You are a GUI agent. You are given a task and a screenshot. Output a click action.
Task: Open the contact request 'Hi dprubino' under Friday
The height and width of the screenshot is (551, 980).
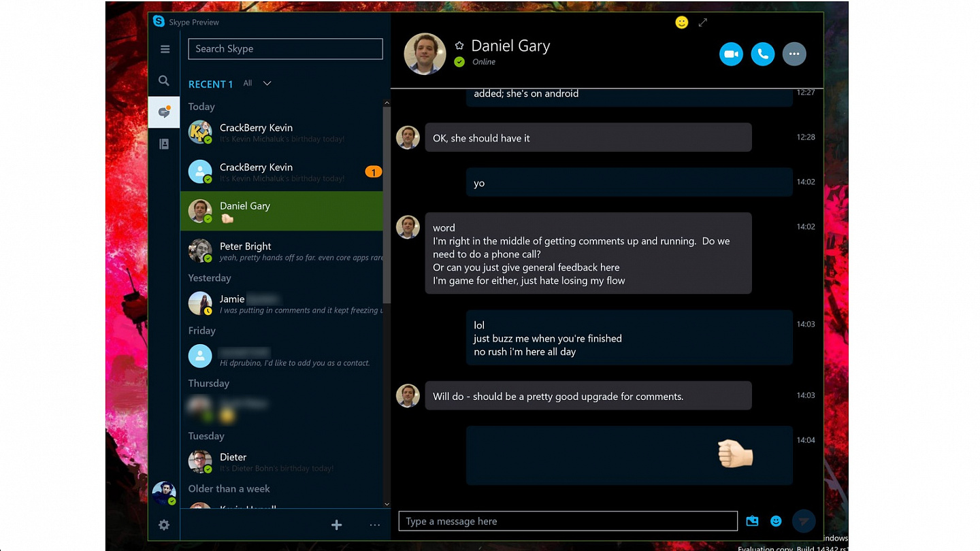(282, 356)
